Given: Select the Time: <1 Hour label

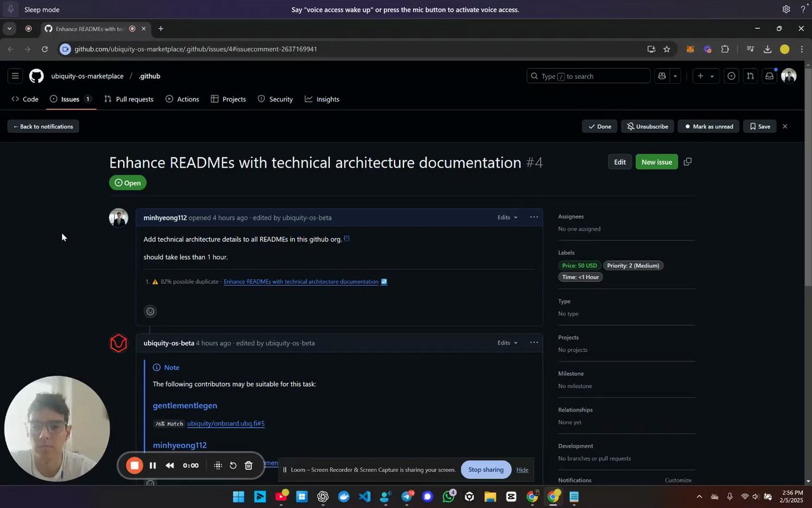Looking at the screenshot, I should pos(580,277).
